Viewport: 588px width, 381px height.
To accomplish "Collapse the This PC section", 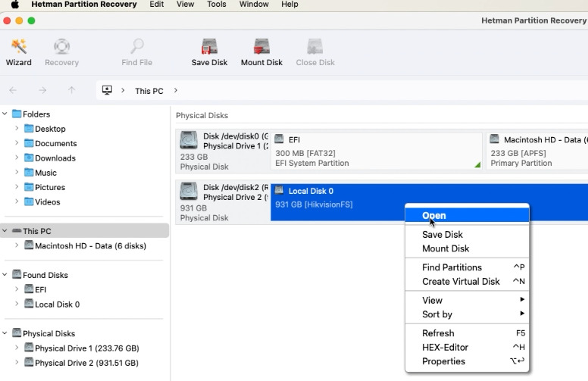I will 5,230.
